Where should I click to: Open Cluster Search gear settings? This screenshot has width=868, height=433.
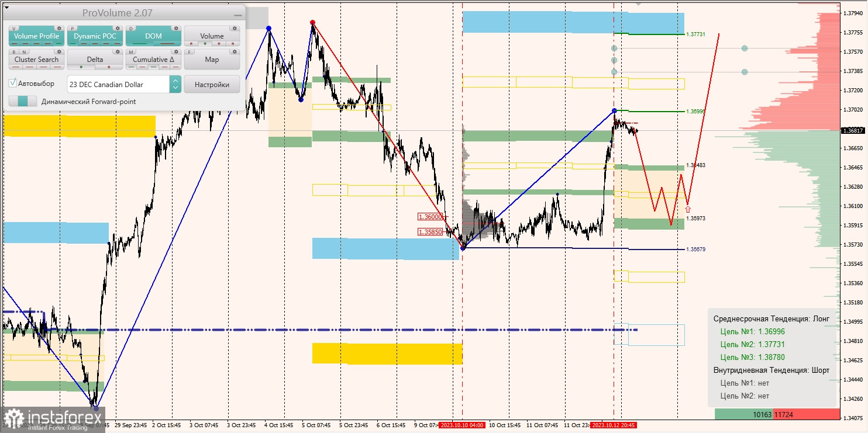pos(58,51)
